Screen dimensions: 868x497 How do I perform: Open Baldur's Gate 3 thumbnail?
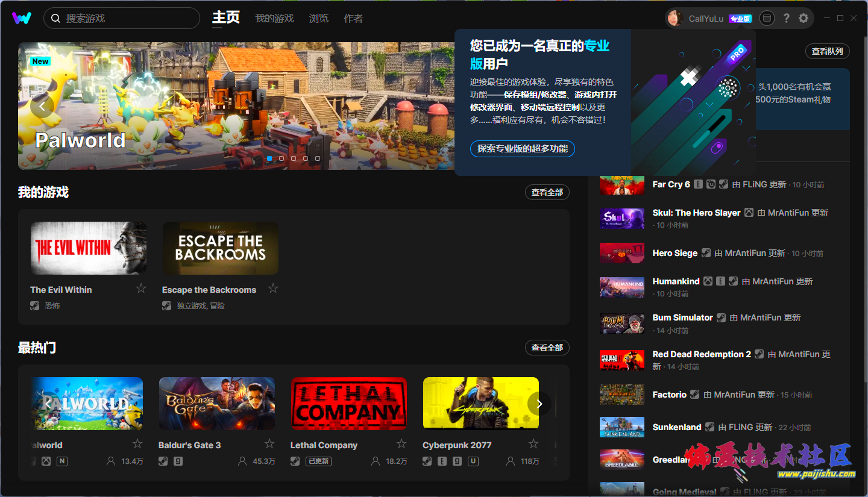coord(217,404)
